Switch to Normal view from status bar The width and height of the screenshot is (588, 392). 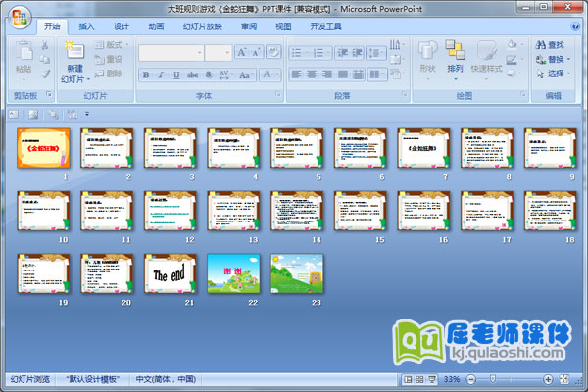[x=408, y=379]
